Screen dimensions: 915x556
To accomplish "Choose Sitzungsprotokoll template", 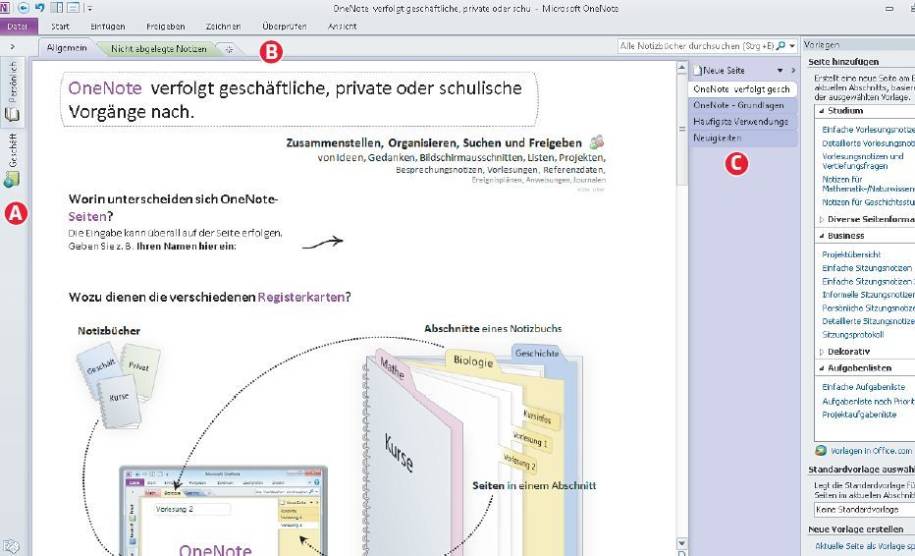I will click(x=853, y=335).
